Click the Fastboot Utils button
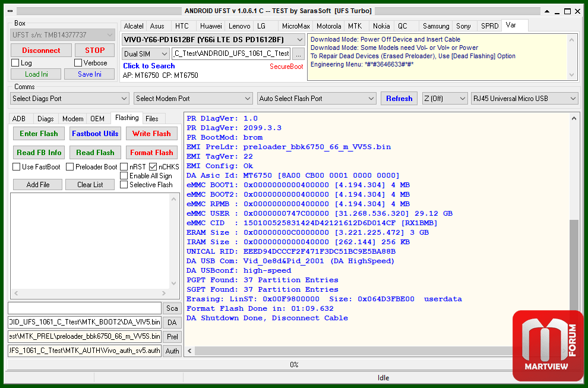588x388 pixels. coord(95,134)
